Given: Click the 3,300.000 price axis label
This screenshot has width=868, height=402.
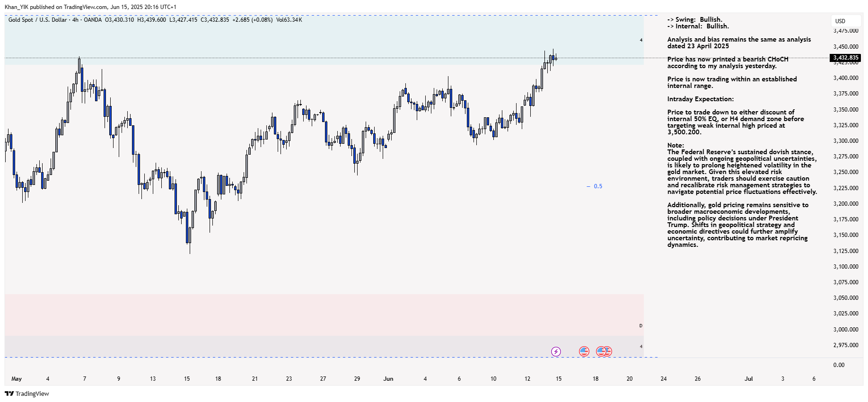Looking at the screenshot, I should tap(846, 141).
